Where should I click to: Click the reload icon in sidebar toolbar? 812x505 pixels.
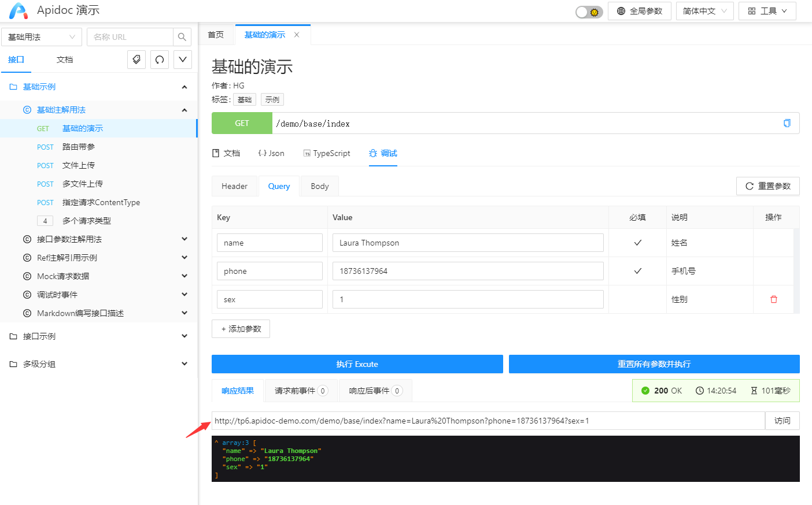coord(160,60)
